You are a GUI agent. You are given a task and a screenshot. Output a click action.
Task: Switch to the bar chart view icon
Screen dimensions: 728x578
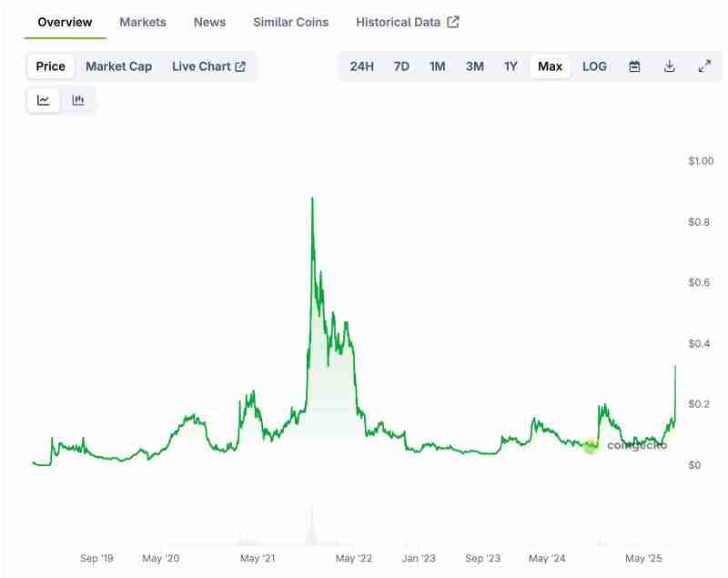click(x=78, y=99)
